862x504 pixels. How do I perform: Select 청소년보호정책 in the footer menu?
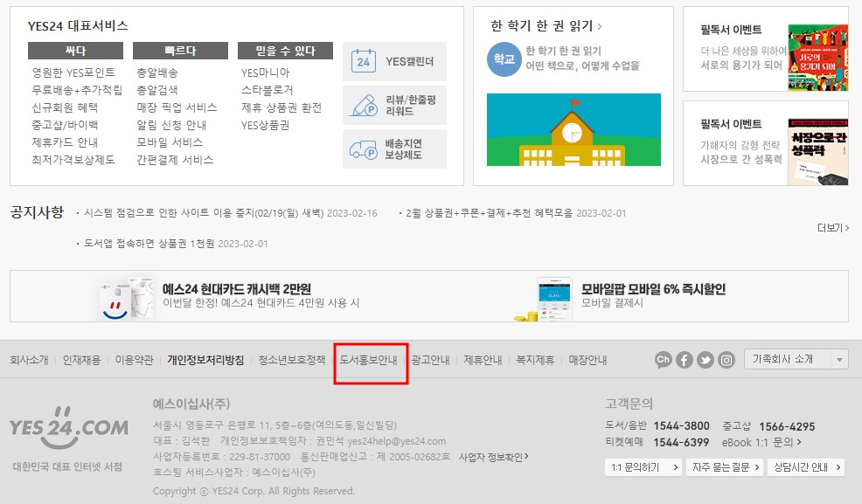click(290, 359)
